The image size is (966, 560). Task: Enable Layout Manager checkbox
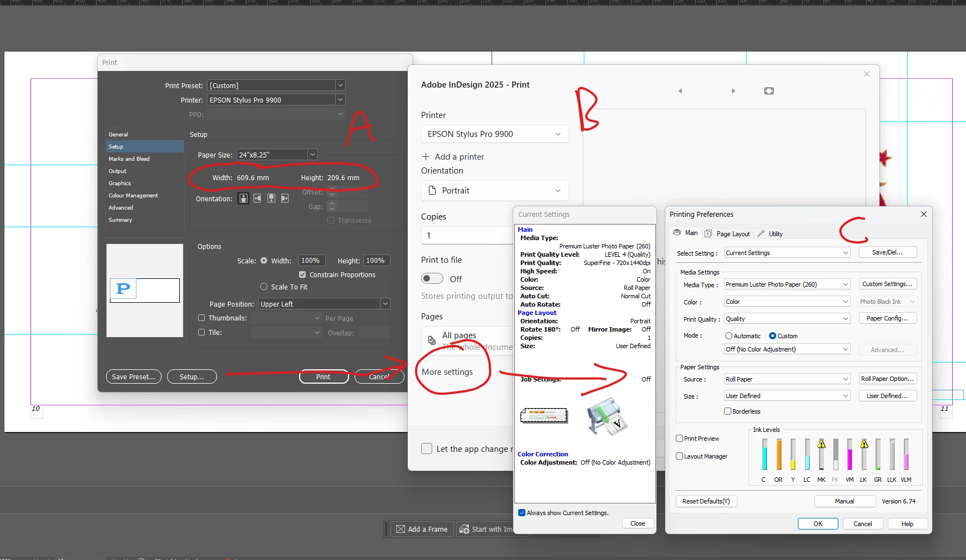pyautogui.click(x=679, y=456)
